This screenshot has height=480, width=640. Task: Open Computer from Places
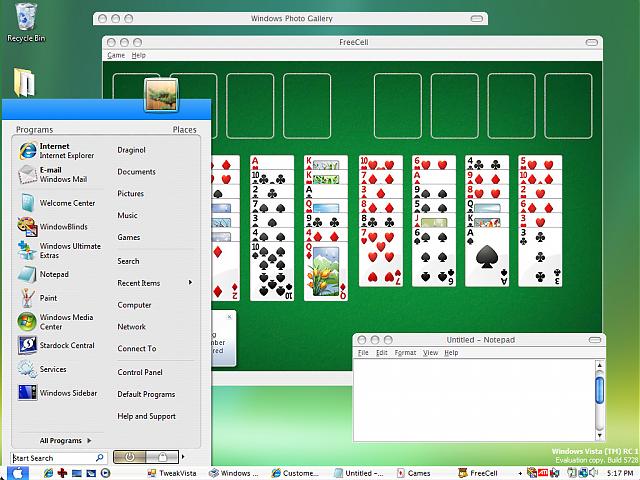click(134, 305)
